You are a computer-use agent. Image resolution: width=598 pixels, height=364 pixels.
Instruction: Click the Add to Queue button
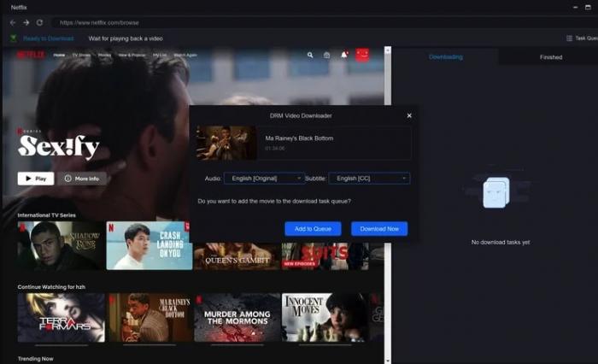pyautogui.click(x=313, y=229)
